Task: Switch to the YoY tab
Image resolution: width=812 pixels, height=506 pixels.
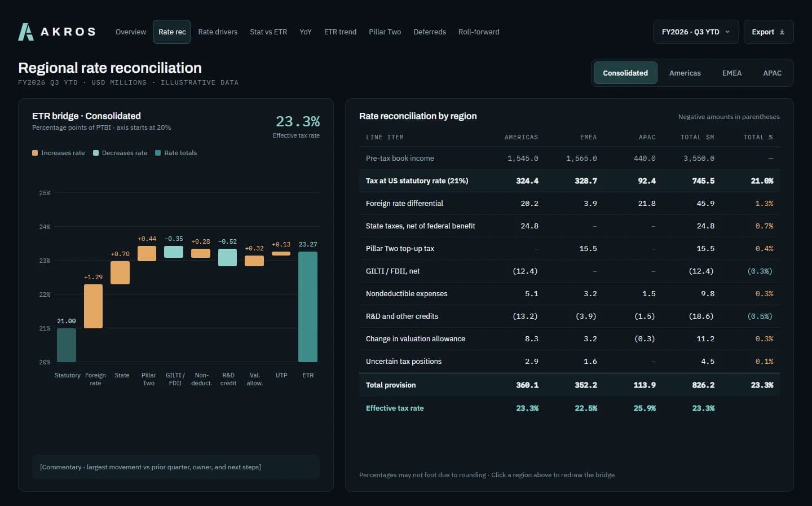Action: click(305, 32)
